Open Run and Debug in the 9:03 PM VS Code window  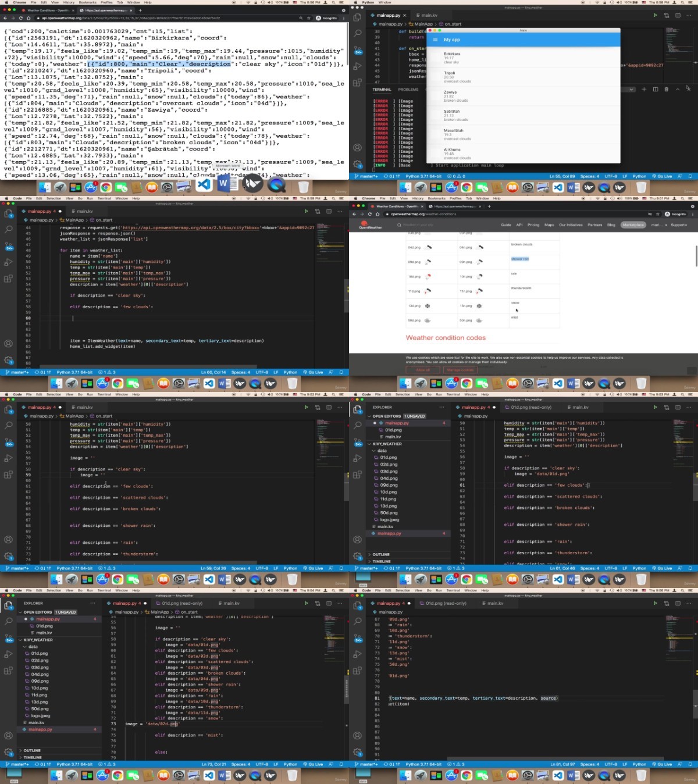[357, 458]
